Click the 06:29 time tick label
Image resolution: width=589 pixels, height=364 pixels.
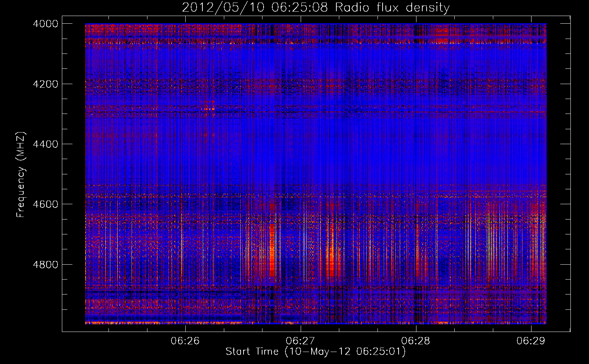point(531,341)
